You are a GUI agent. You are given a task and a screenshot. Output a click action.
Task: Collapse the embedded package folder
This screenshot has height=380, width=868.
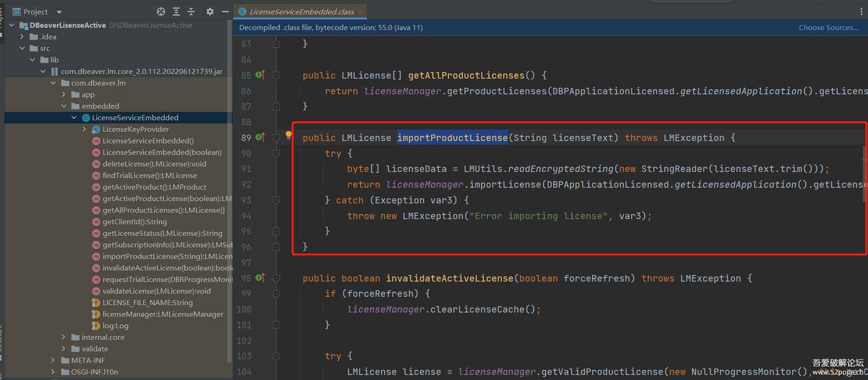tap(64, 106)
